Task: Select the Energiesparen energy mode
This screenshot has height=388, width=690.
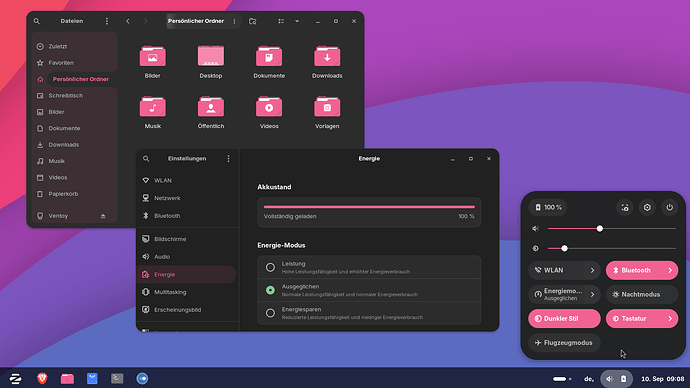Action: coord(369,313)
